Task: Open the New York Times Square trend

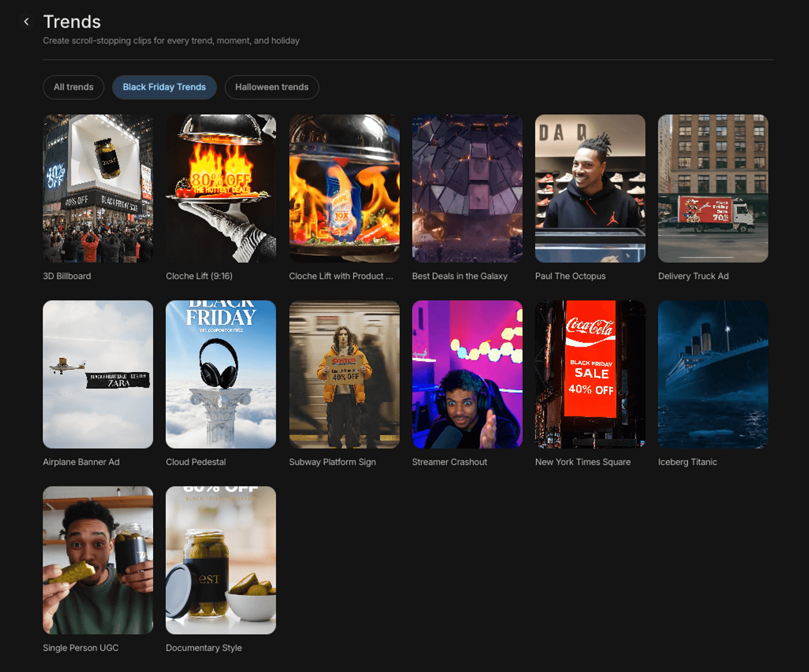Action: [x=590, y=374]
